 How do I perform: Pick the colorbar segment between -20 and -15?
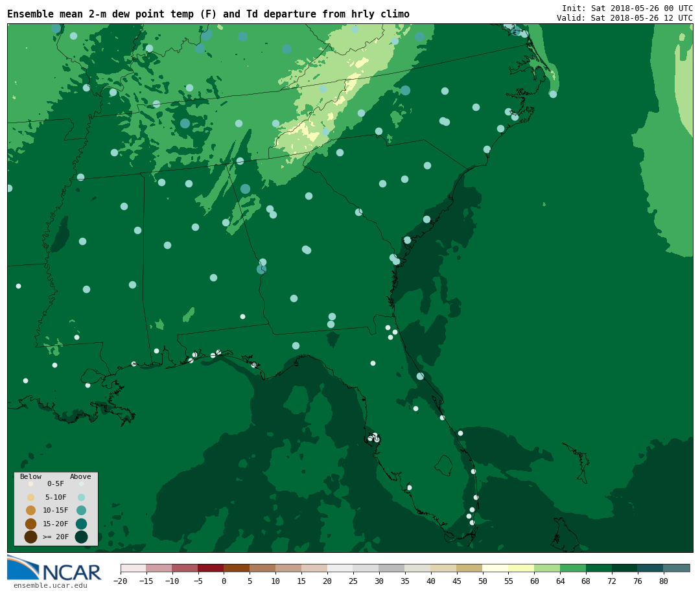(134, 568)
